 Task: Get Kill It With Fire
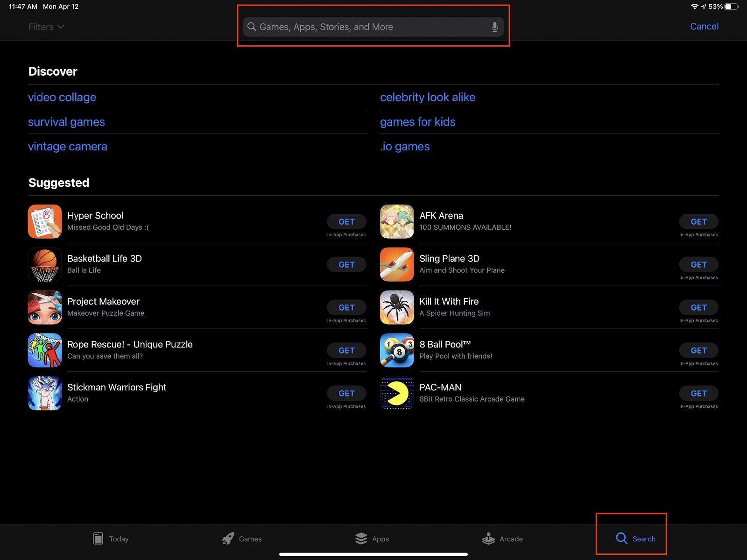click(x=698, y=308)
